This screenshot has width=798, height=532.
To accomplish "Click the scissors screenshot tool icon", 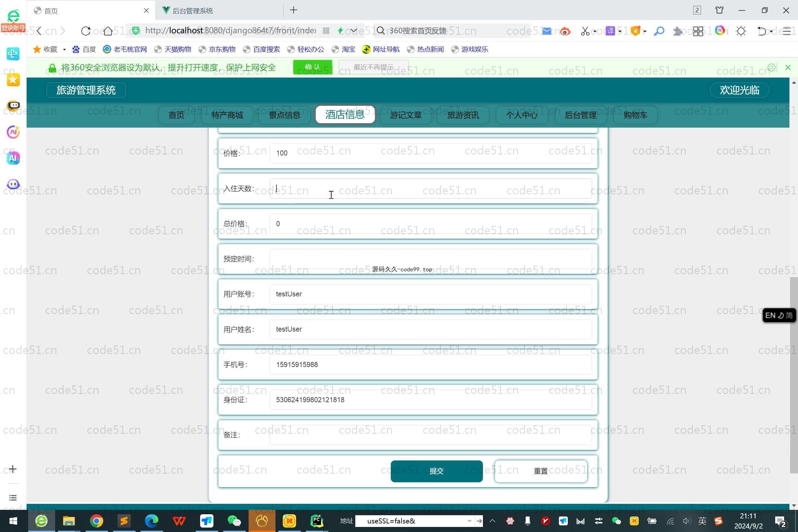I will click(x=585, y=31).
